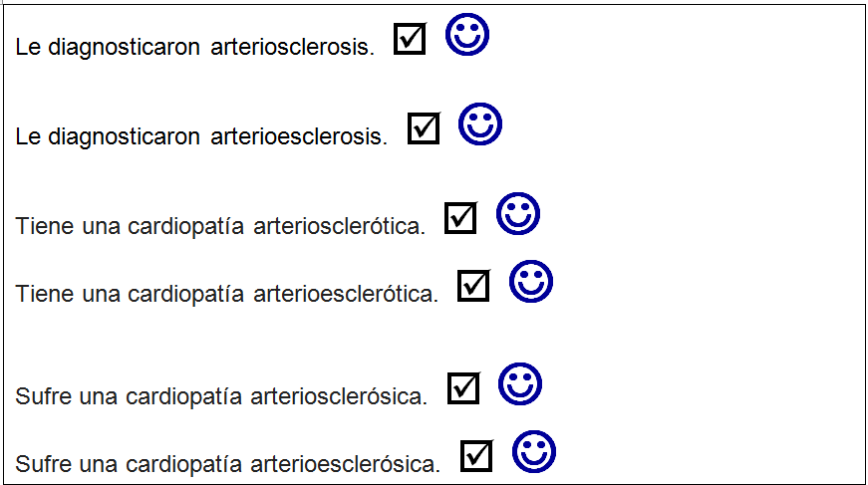Click the smiley face after 'arteriosclerosis'

tap(466, 36)
